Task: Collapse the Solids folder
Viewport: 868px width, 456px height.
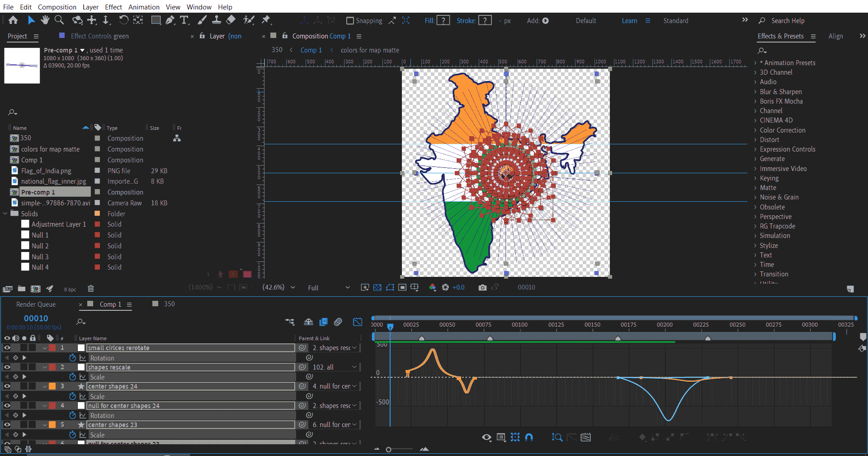Action: 5,214
